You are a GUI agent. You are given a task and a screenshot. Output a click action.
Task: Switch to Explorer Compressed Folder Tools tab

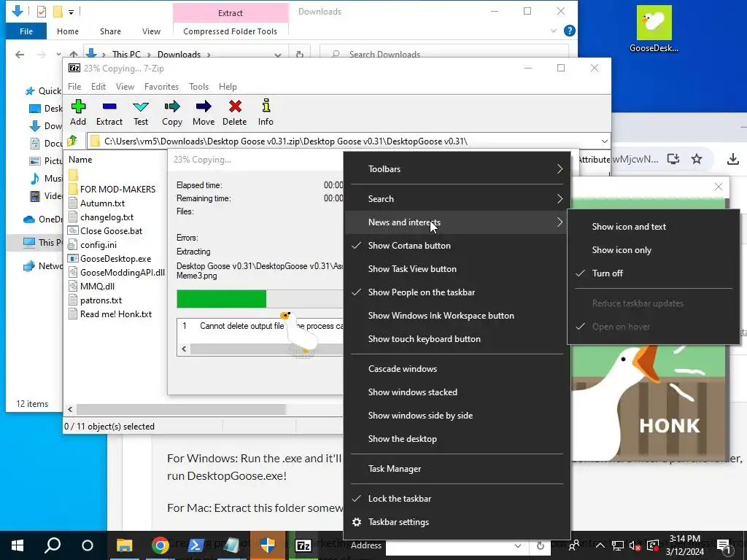[230, 31]
